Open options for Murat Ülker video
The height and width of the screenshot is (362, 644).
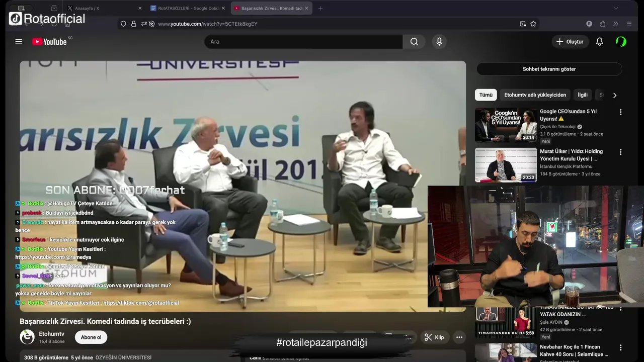click(620, 152)
